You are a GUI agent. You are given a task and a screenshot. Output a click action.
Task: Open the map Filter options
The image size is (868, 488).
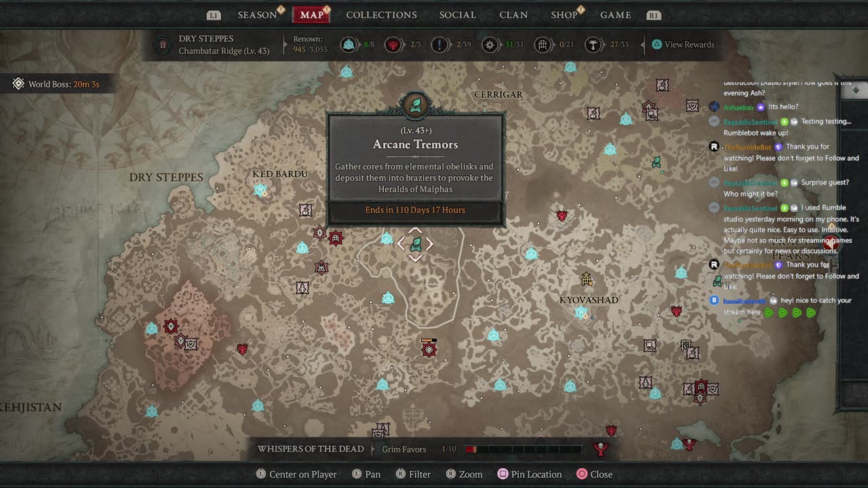tap(413, 474)
